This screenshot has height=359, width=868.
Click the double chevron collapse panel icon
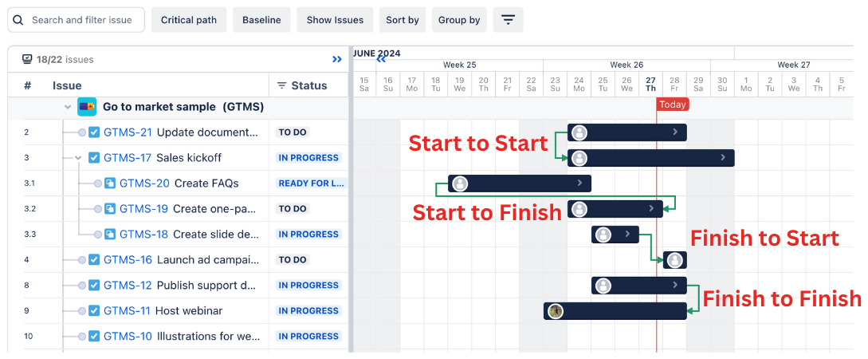point(337,59)
